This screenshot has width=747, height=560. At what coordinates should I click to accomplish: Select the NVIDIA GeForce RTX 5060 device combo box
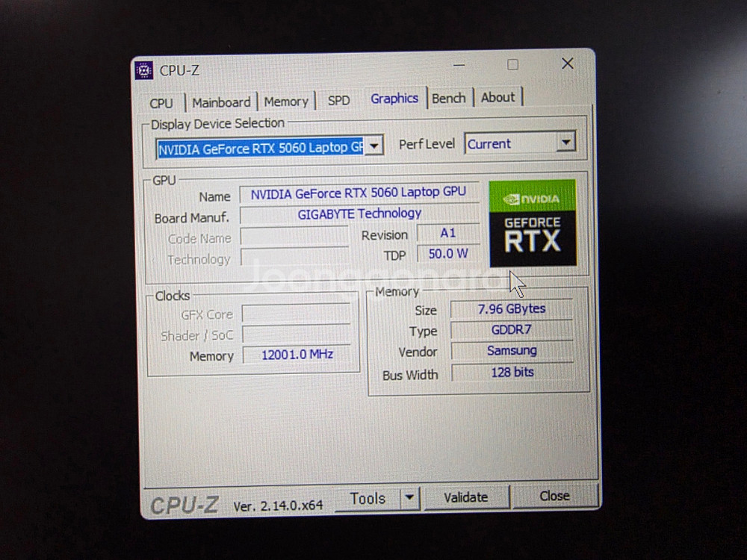[x=269, y=148]
